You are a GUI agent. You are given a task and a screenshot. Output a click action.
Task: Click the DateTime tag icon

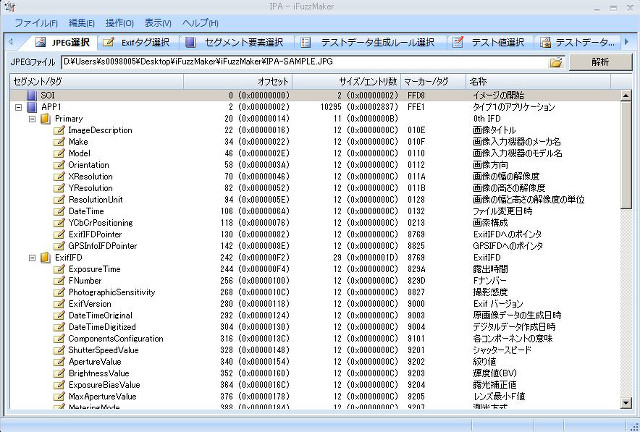pyautogui.click(x=59, y=211)
